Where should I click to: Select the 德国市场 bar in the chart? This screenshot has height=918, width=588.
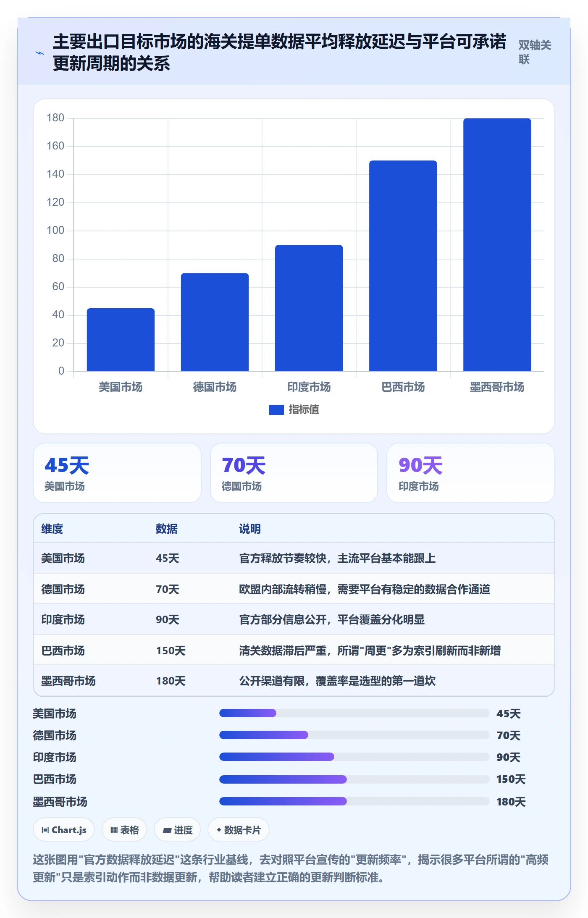pos(215,322)
